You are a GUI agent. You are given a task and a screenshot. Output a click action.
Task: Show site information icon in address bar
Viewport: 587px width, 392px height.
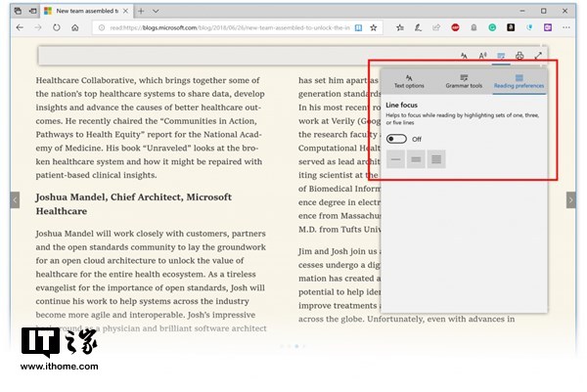coord(102,27)
